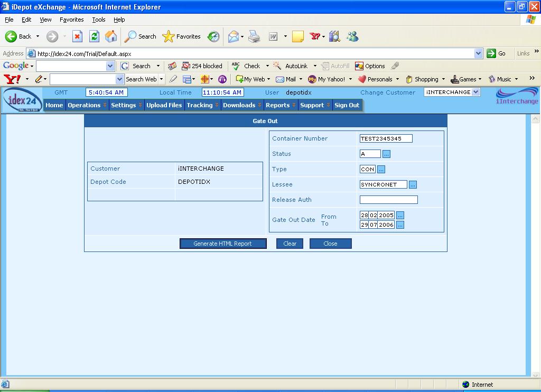Open calendar picker for Gate Out To date
This screenshot has width=541, height=392.
coord(400,225)
